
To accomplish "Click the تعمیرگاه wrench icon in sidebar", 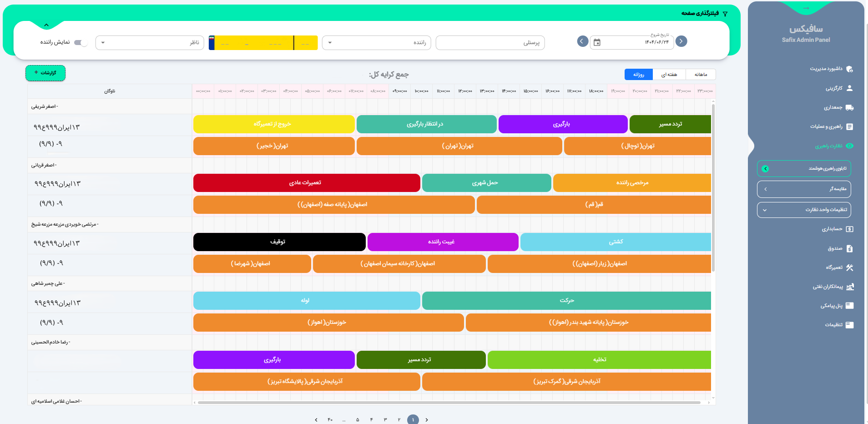I will pos(849,268).
